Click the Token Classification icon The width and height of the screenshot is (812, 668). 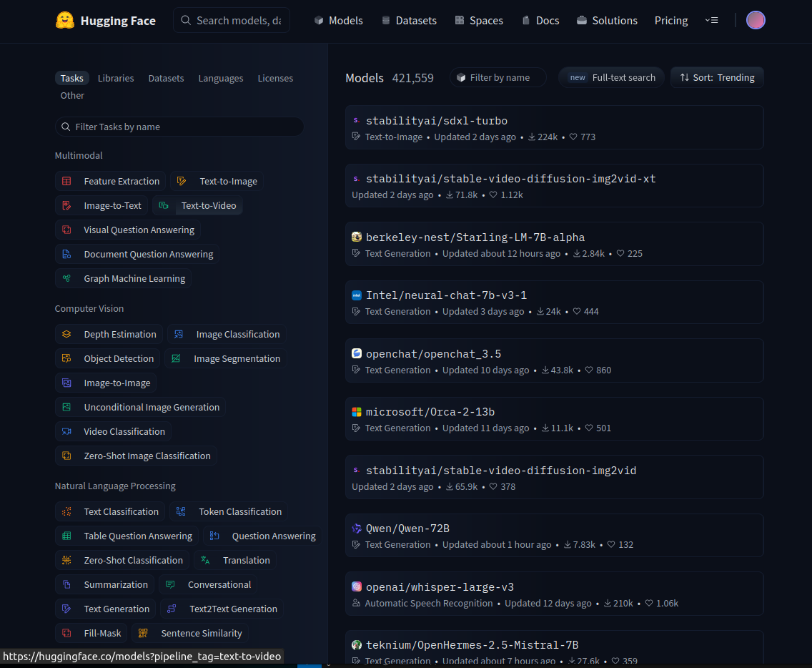181,512
